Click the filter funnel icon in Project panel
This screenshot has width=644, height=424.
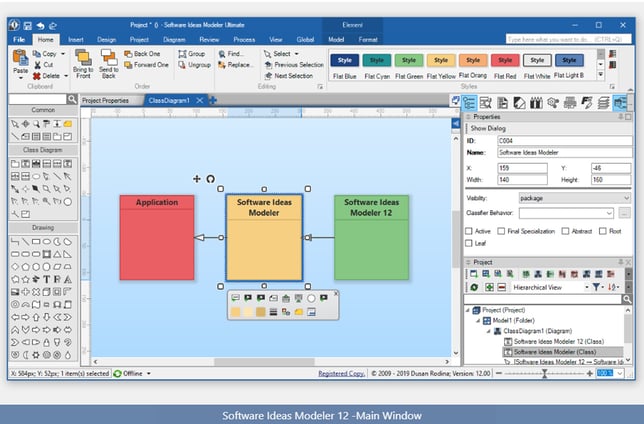[596, 287]
